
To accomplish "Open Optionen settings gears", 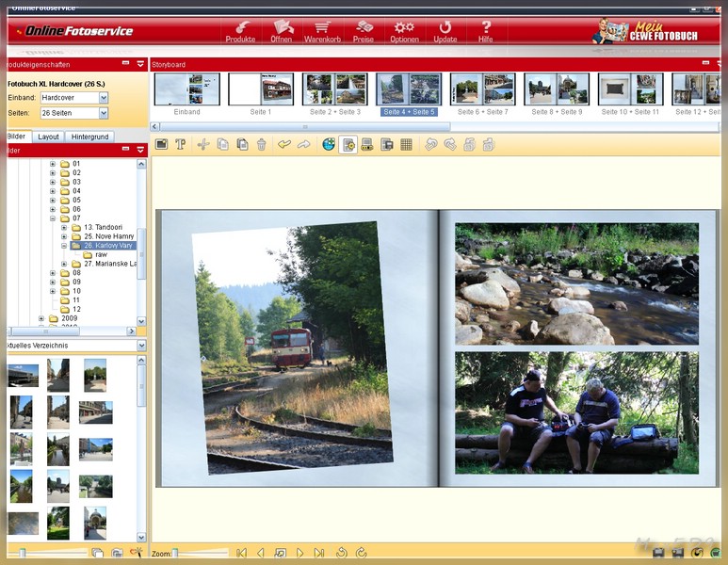I will coord(404,32).
